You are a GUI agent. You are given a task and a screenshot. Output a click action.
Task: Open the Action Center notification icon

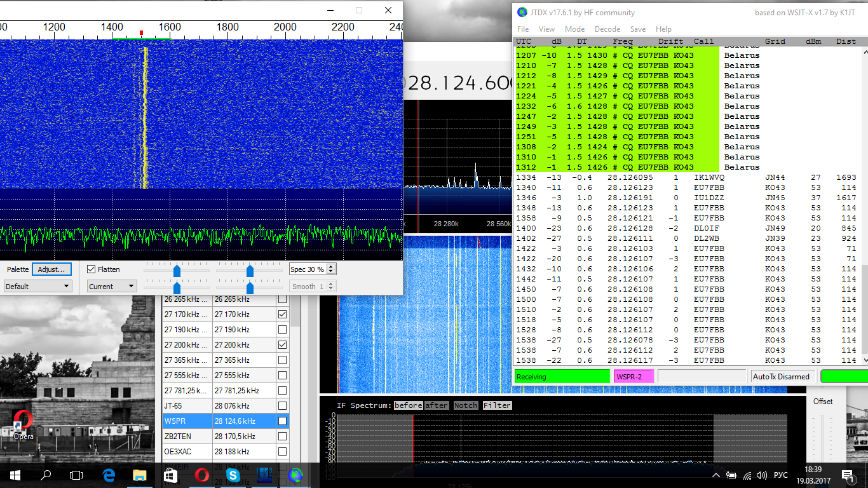coord(848,475)
